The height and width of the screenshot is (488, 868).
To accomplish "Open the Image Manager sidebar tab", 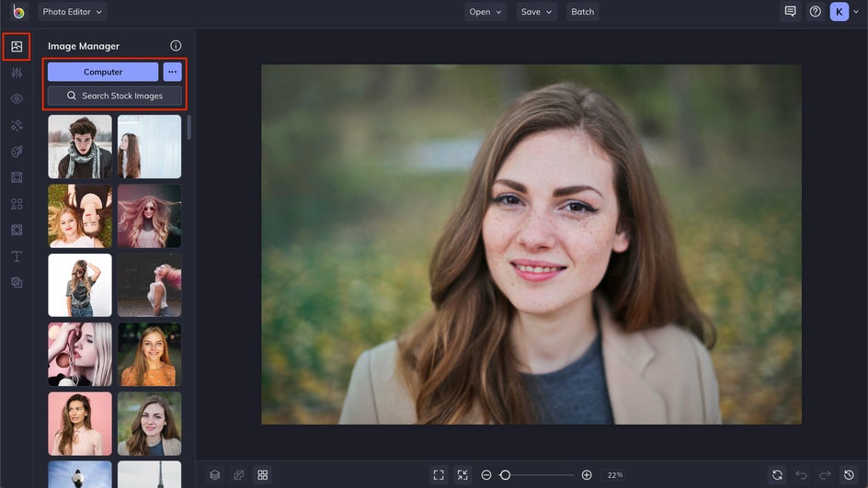I will [17, 47].
